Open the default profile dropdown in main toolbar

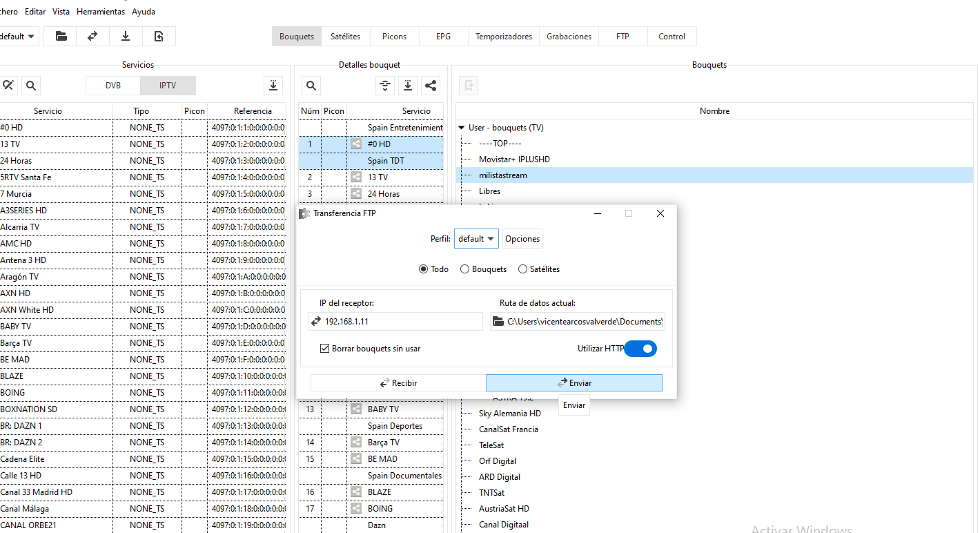[x=17, y=37]
